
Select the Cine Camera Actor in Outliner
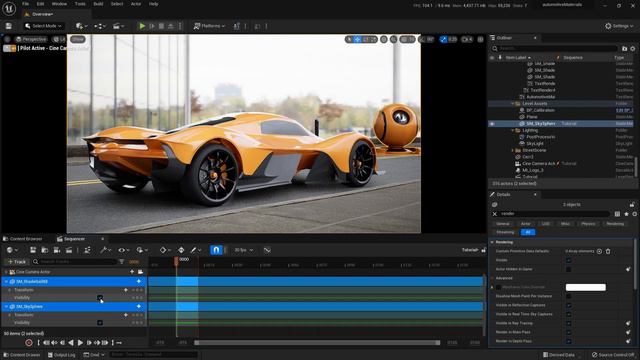(x=539, y=163)
